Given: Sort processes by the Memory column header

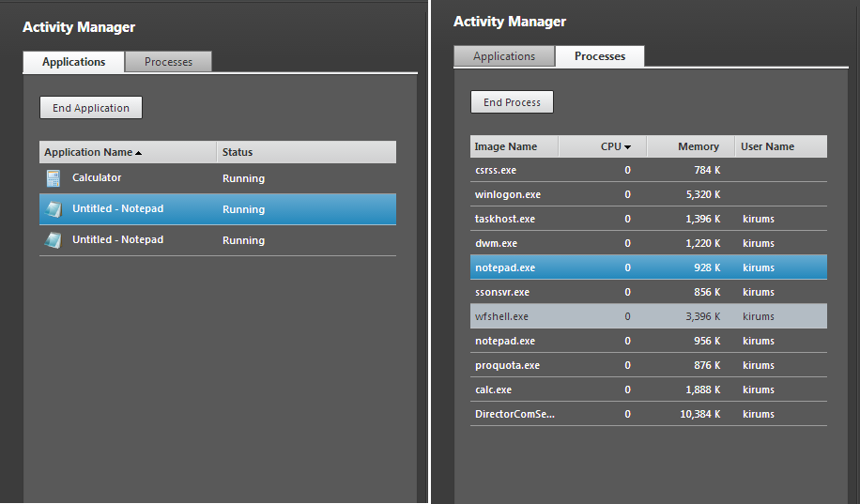Looking at the screenshot, I should 699,146.
